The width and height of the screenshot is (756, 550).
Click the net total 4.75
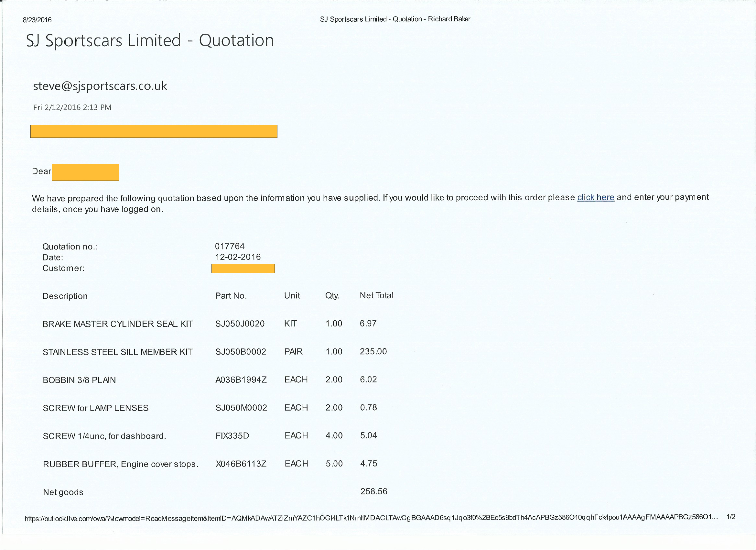click(369, 463)
